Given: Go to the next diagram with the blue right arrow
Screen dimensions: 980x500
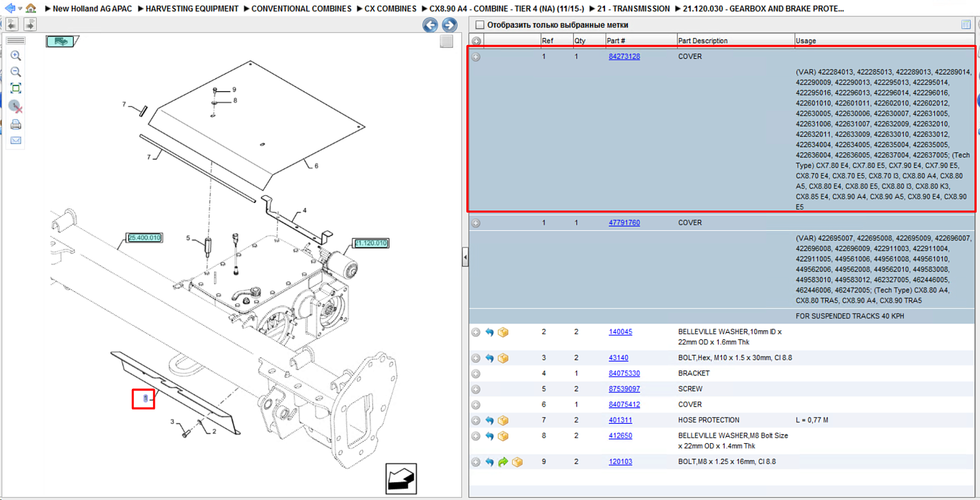Looking at the screenshot, I should coord(449,25).
